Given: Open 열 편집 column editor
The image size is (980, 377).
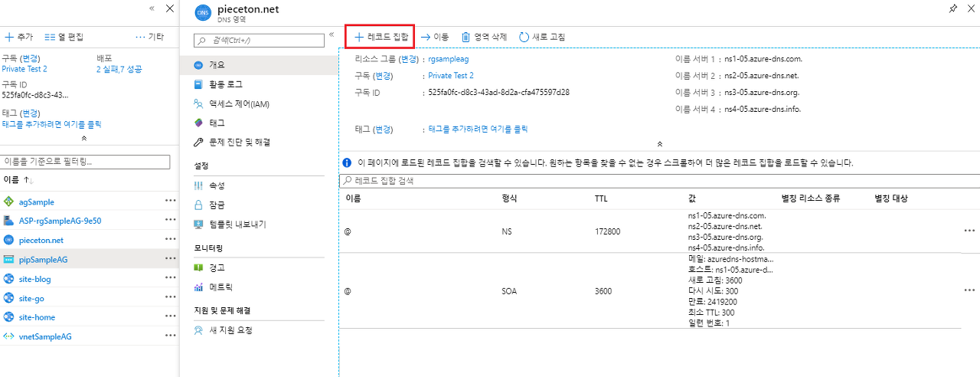Looking at the screenshot, I should (x=64, y=37).
